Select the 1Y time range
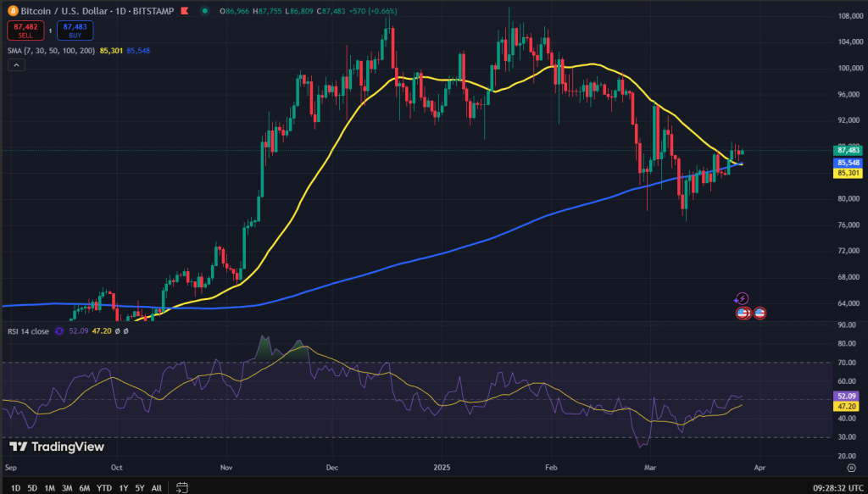Viewport: 868px width, 494px height. (x=123, y=488)
